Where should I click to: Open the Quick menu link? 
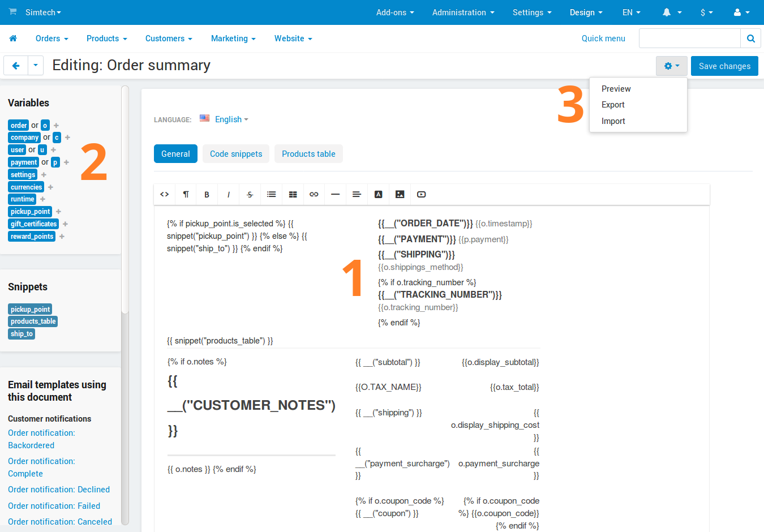(x=603, y=38)
